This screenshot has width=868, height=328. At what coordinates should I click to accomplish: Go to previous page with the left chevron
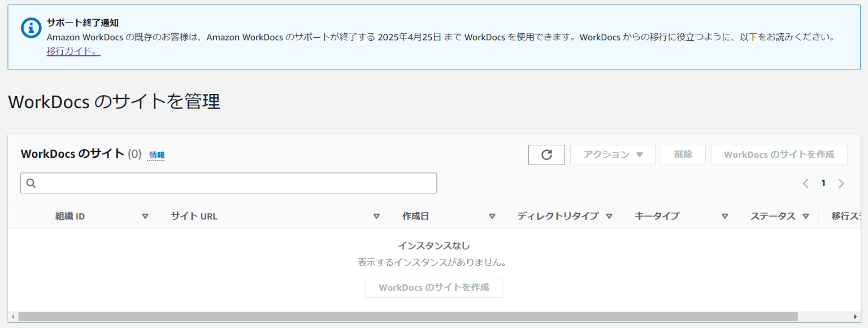coord(806,183)
